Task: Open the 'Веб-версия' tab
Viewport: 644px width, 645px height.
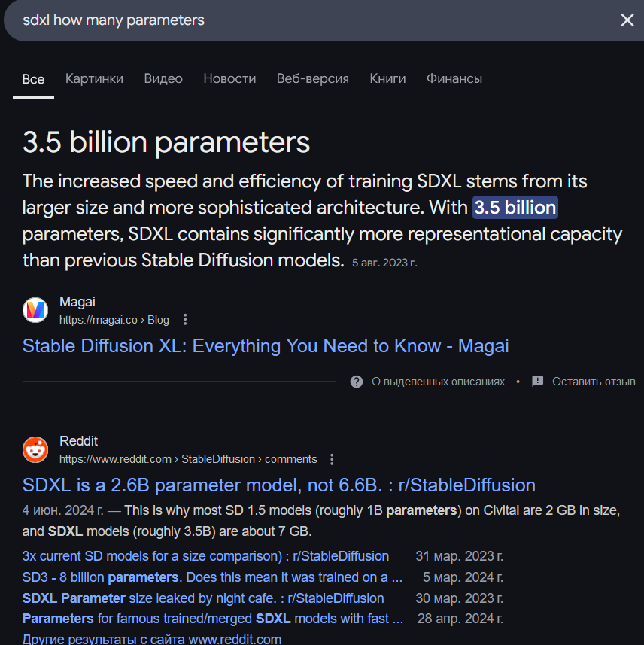Action: click(x=312, y=78)
